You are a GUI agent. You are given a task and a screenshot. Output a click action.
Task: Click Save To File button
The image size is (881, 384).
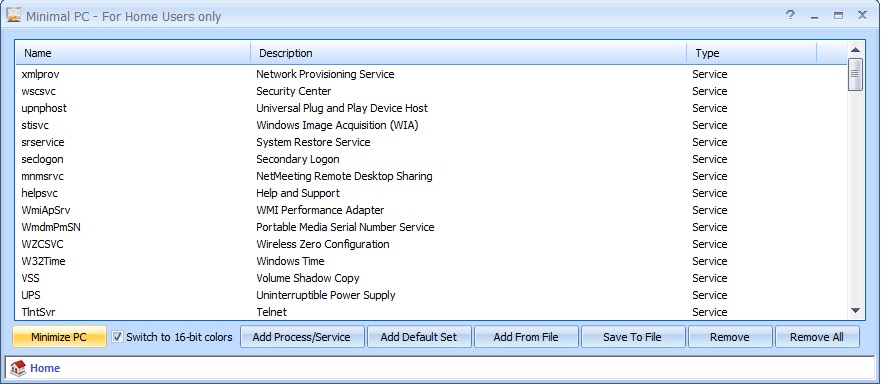pos(633,337)
